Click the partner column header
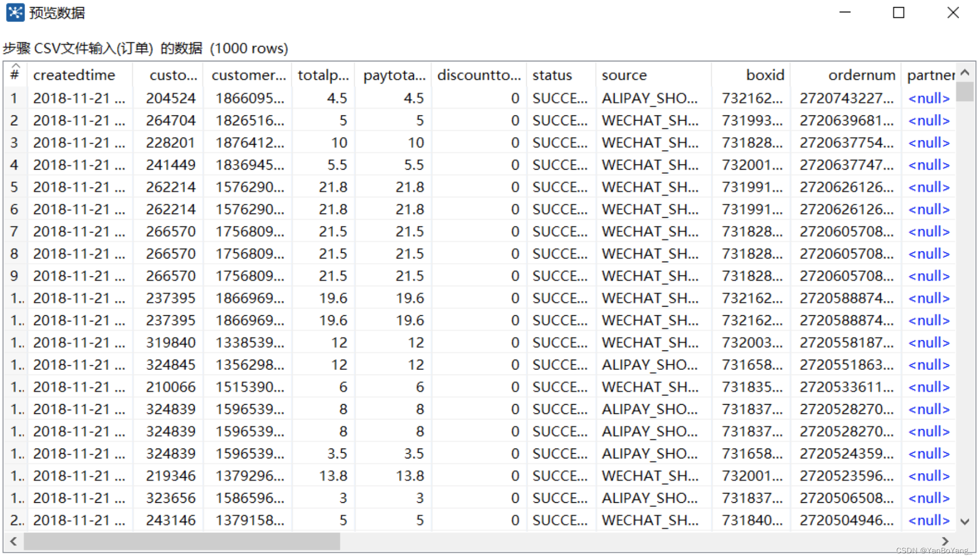The image size is (980, 560). point(929,75)
